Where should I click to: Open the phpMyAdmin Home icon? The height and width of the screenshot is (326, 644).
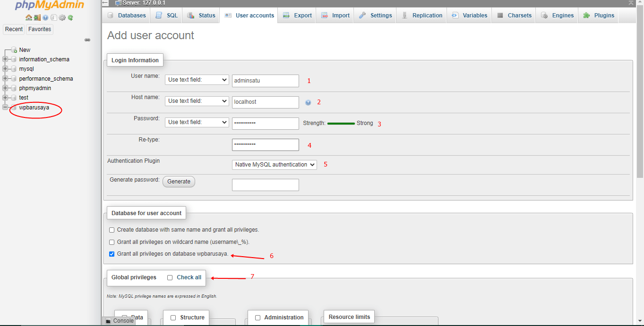click(x=28, y=17)
